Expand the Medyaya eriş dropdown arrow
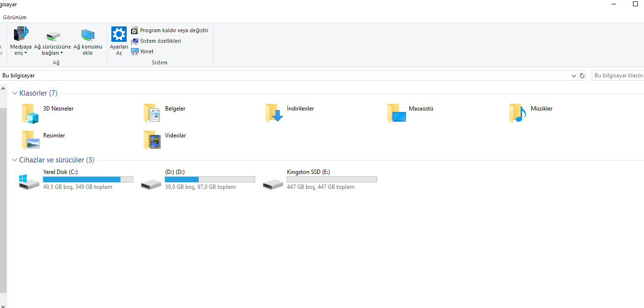This screenshot has height=308, width=644. [x=26, y=53]
